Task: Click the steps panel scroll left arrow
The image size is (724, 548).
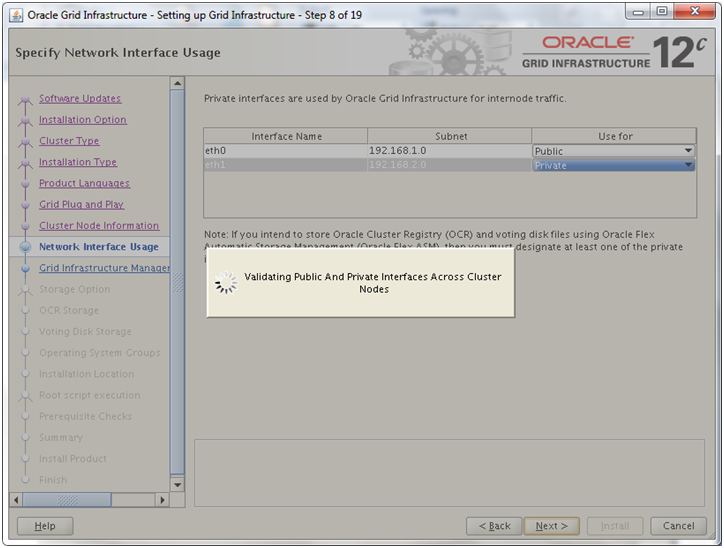Action: click(x=16, y=500)
